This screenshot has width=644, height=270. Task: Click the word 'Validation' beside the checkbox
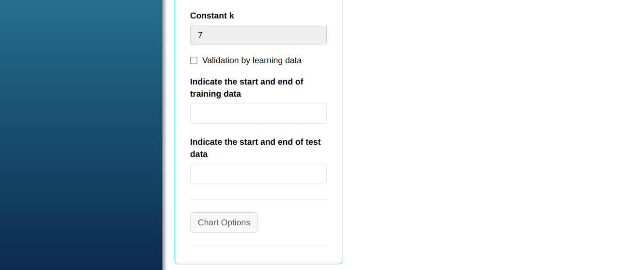(221, 61)
